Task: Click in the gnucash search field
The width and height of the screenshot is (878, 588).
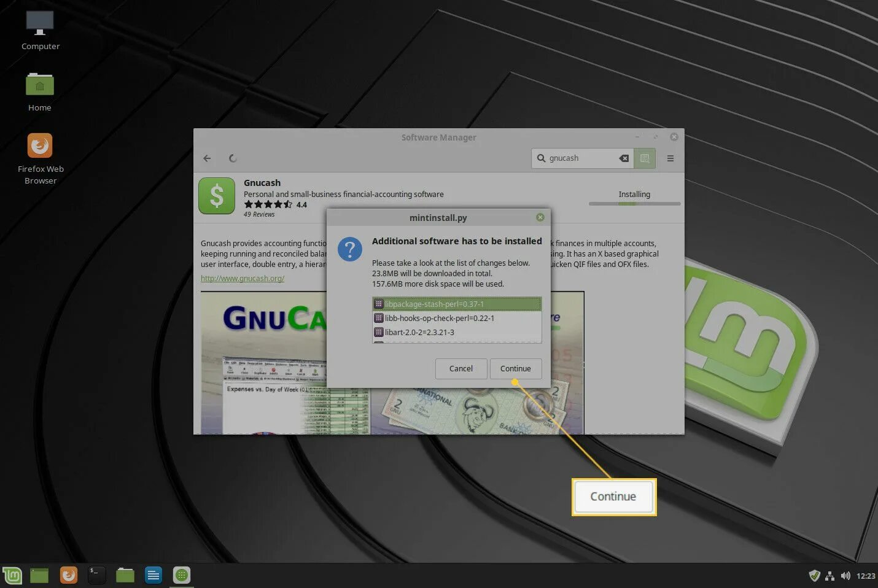Action: tap(582, 158)
